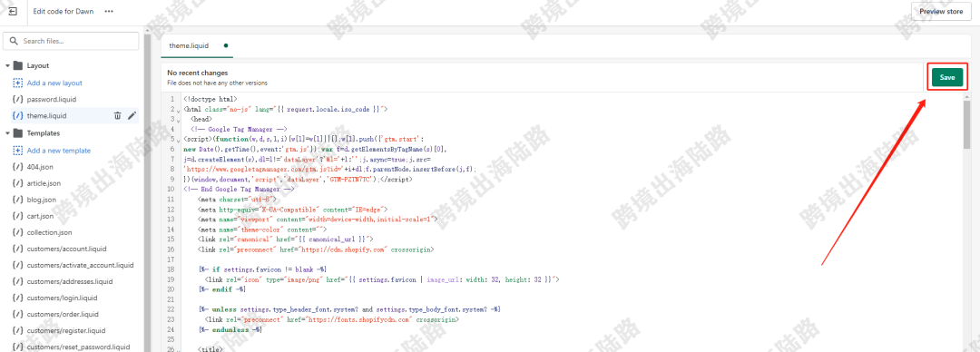Save the theme.liquid changes
Image resolution: width=980 pixels, height=352 pixels.
[x=946, y=77]
